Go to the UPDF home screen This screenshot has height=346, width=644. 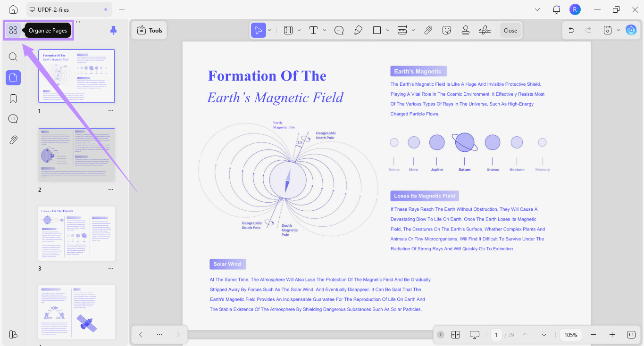coord(13,9)
